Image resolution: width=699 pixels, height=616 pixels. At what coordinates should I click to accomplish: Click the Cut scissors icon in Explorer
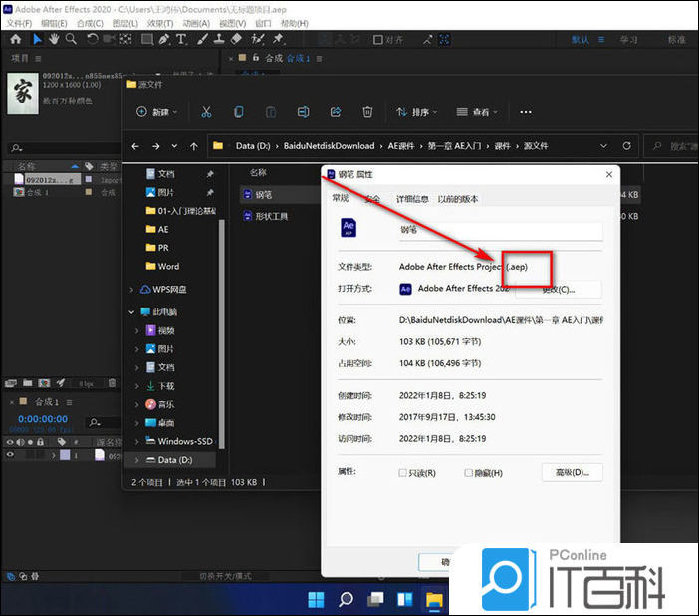[206, 112]
